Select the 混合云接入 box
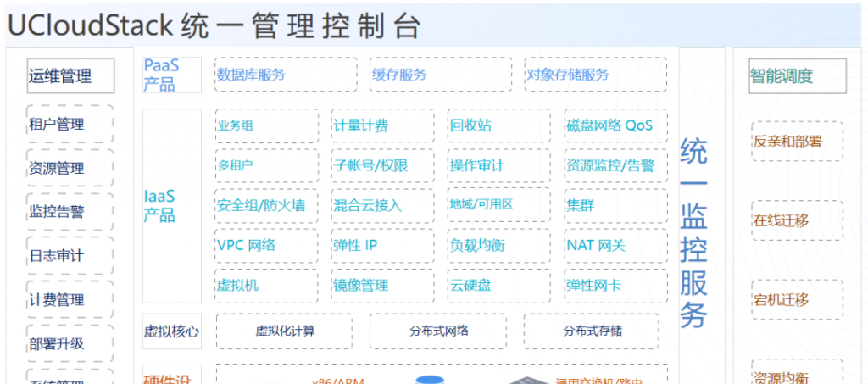868x384 pixels. (383, 205)
